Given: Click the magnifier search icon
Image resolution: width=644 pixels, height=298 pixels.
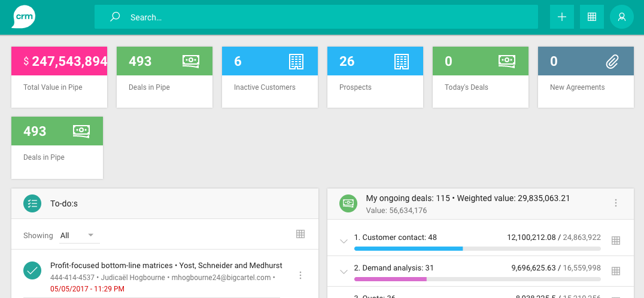Looking at the screenshot, I should click(115, 17).
